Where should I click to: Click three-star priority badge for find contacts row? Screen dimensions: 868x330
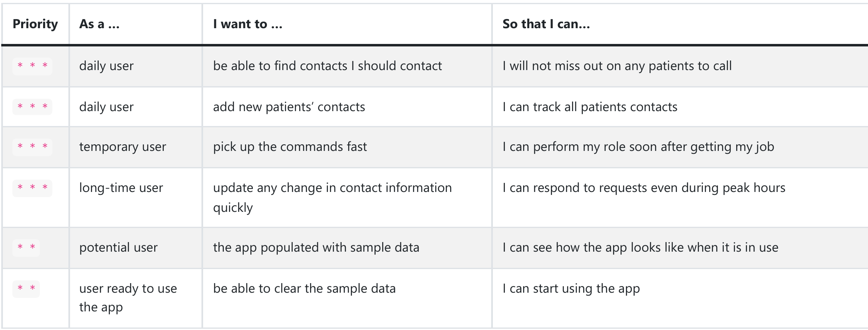click(32, 66)
